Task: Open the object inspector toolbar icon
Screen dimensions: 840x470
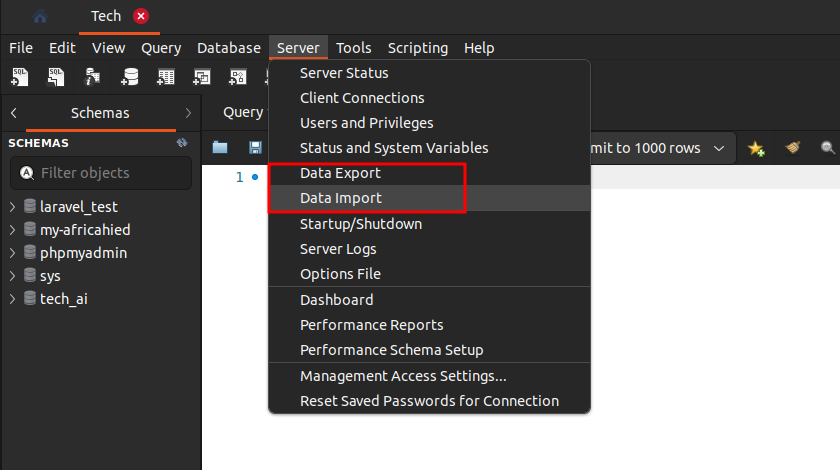Action: 92,77
